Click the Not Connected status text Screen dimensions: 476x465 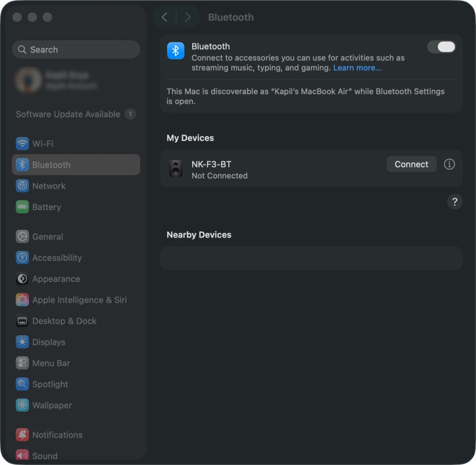click(219, 176)
